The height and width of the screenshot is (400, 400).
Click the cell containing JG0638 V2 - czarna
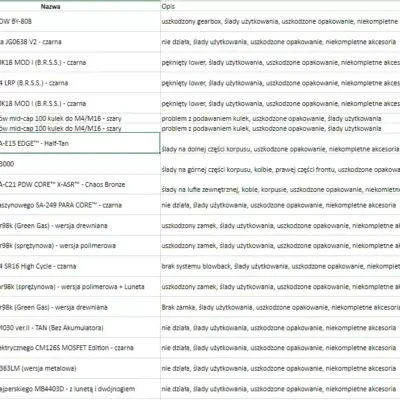[80, 42]
